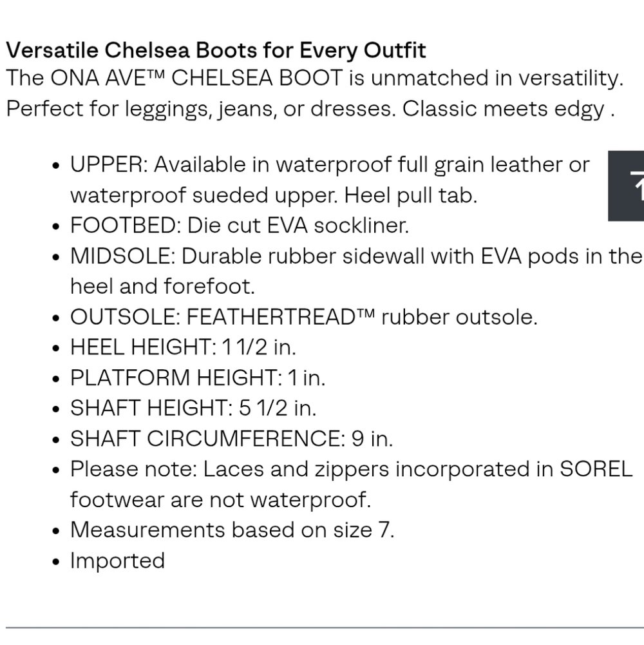Screen dimensions: 644x645
Task: Click the 'footwear are not waterproof' text
Action: click(x=220, y=500)
